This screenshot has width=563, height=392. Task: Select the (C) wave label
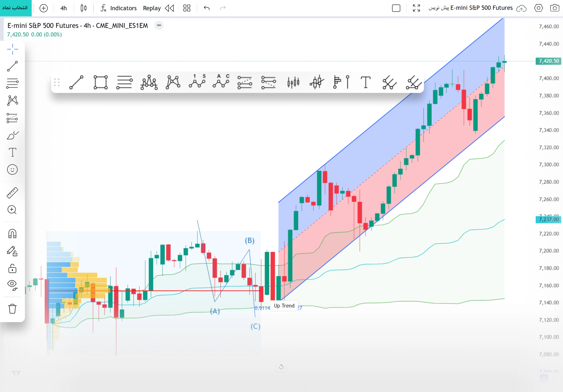255,326
